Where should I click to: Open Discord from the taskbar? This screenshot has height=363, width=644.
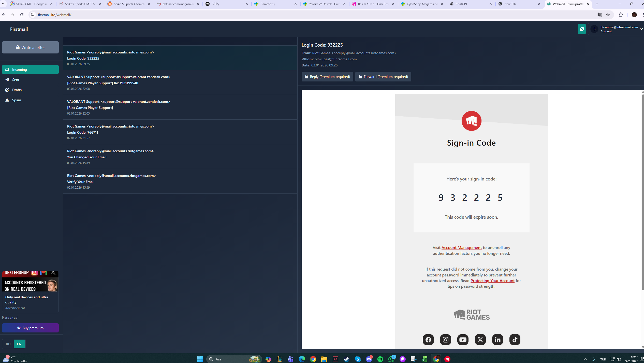pos(369,359)
